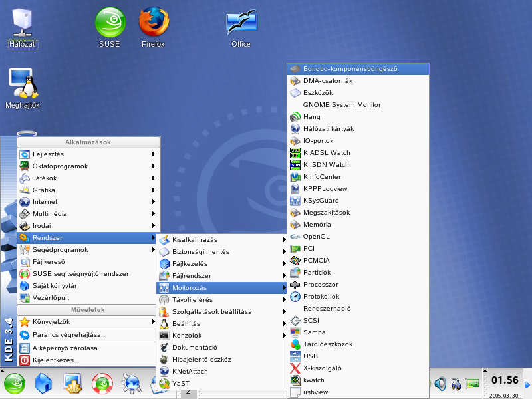Open the Hálózat desktop icon

22,29
